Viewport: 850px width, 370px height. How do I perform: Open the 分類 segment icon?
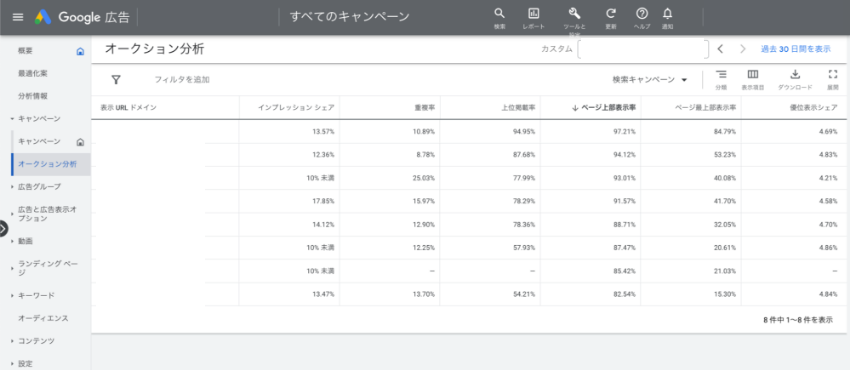(720, 75)
